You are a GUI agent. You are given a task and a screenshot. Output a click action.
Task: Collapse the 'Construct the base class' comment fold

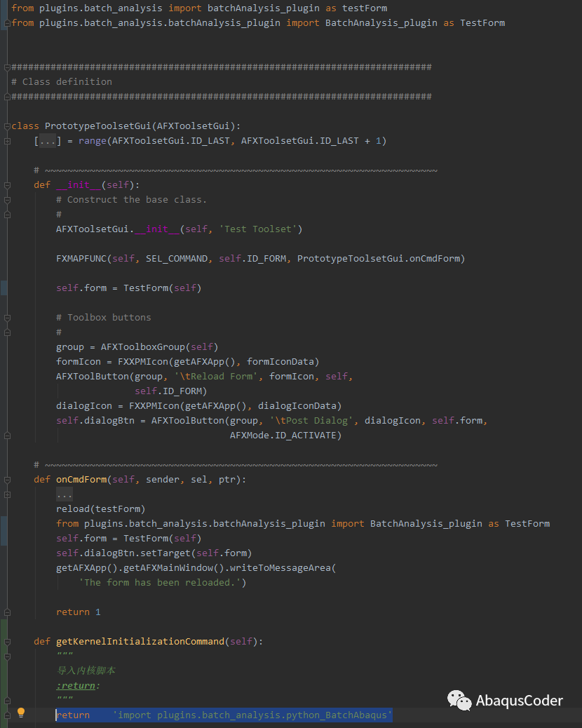click(x=7, y=200)
